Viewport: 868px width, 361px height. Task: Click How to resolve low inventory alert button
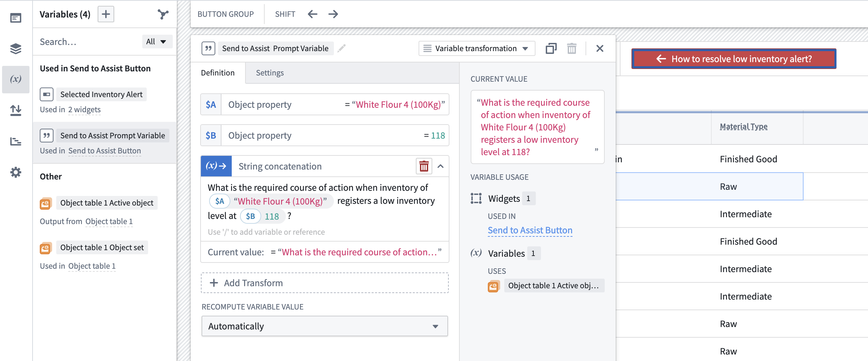734,59
